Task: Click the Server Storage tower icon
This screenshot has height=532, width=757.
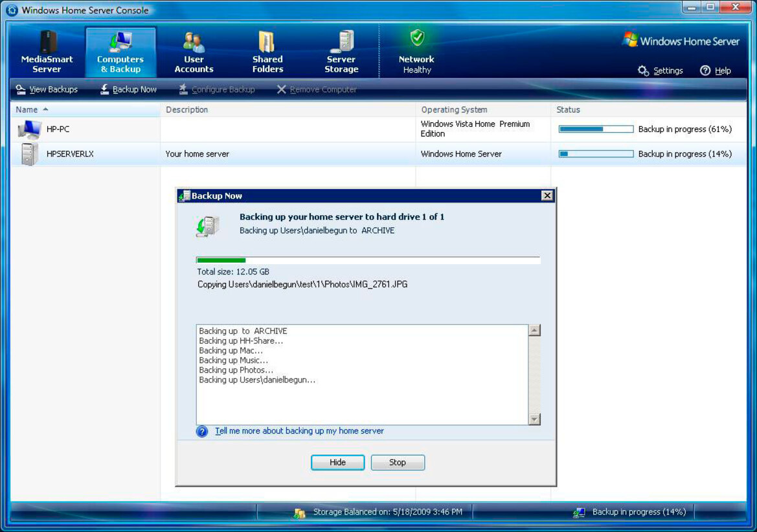Action: click(343, 41)
